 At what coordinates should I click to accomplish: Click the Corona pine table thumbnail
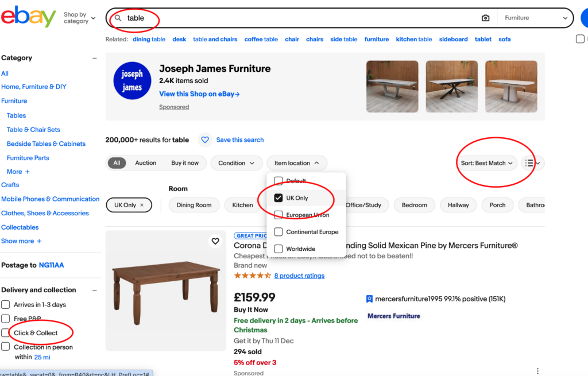[165, 290]
